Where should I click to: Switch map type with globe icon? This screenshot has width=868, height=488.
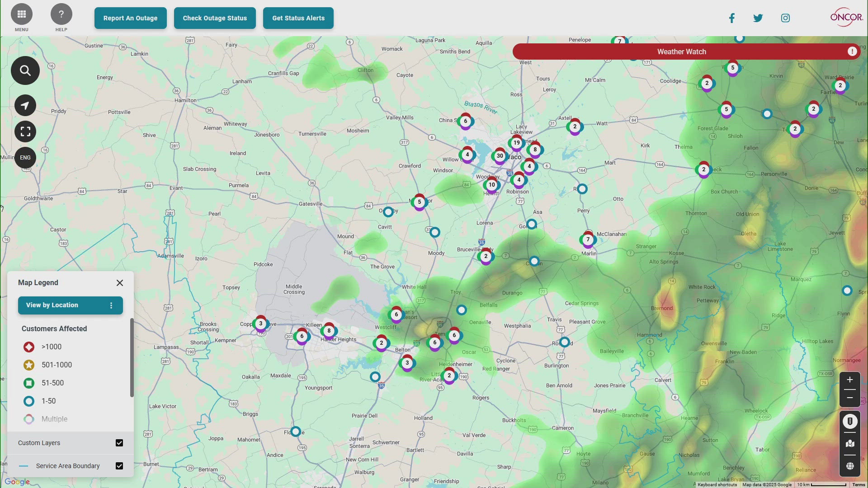(x=850, y=466)
